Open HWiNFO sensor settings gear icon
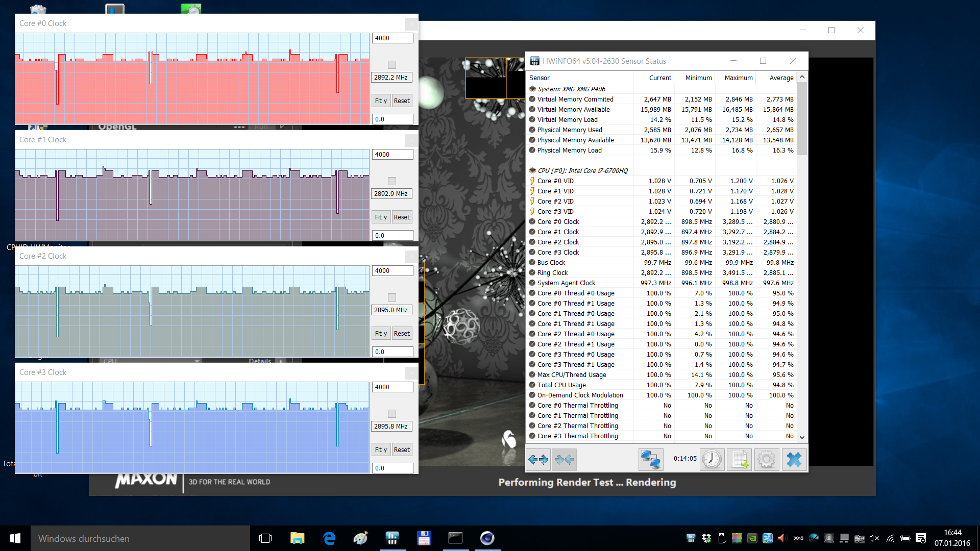Viewport: 980px width, 551px height. click(766, 460)
